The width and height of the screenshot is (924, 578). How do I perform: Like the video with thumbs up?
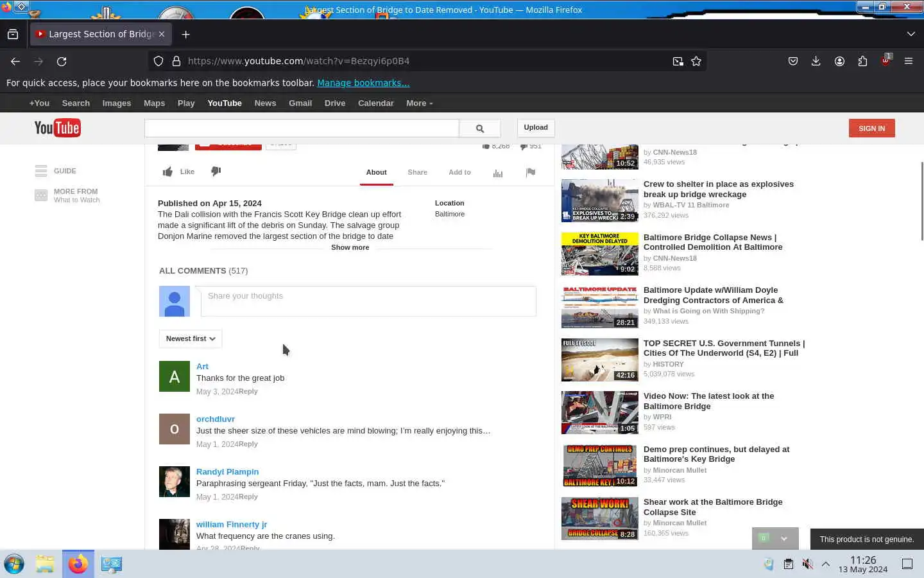(x=167, y=171)
